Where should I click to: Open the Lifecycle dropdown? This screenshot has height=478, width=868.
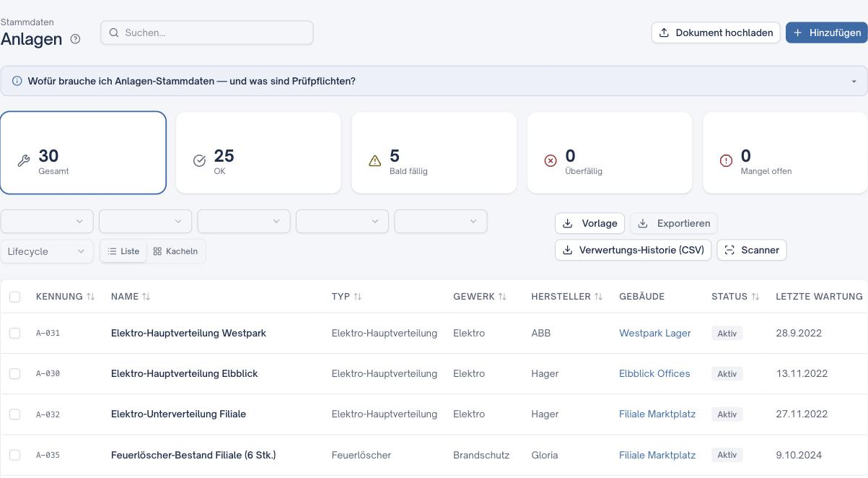point(47,251)
